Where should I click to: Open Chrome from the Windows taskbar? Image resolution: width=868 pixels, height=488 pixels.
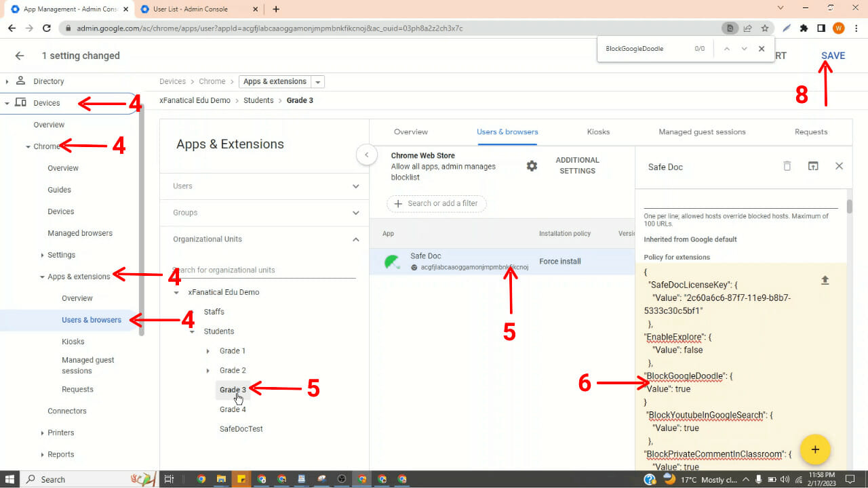[201, 479]
